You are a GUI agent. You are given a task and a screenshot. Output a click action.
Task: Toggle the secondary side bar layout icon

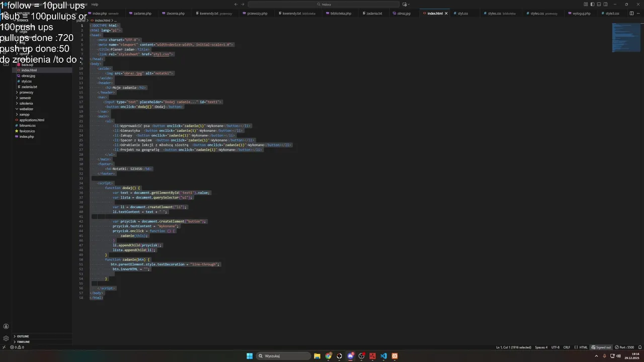[x=605, y=4]
